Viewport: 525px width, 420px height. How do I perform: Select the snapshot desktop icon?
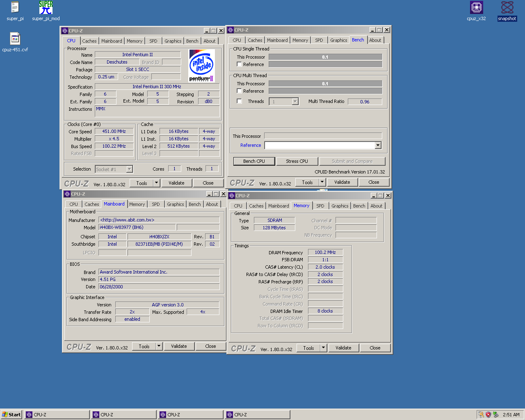(x=507, y=11)
